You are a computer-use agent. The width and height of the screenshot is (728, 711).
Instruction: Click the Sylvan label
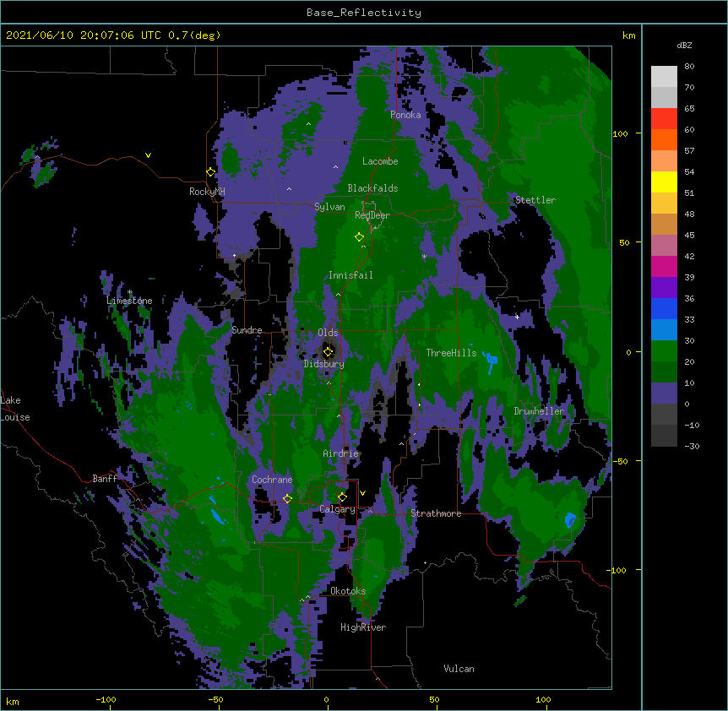[329, 207]
